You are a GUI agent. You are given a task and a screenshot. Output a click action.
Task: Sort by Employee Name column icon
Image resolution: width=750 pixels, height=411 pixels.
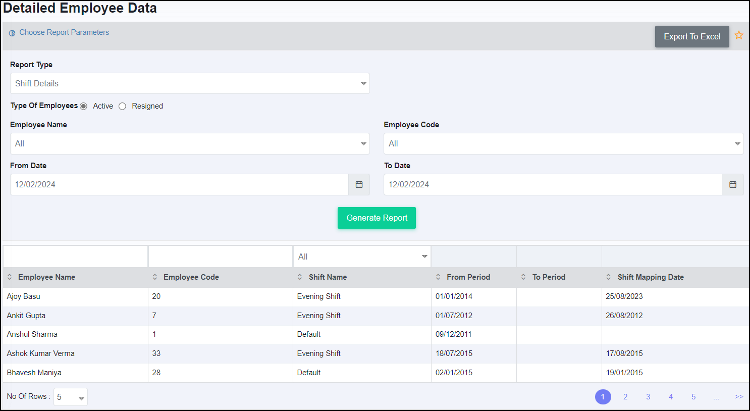[10, 277]
